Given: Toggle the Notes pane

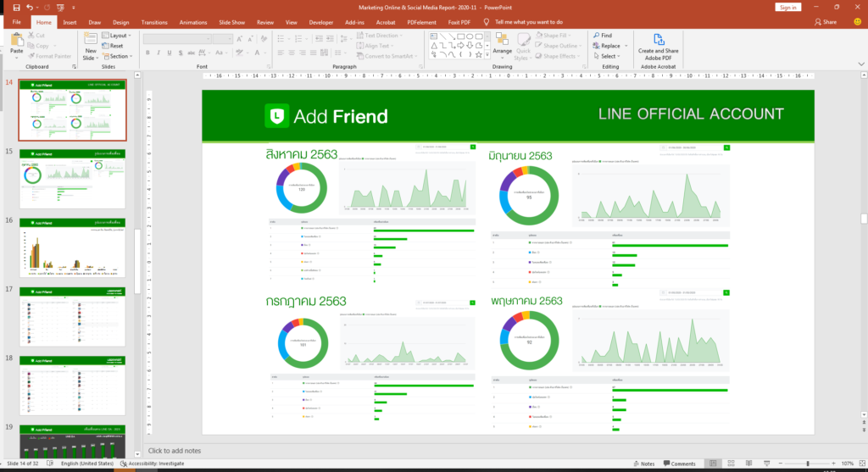Looking at the screenshot, I should pyautogui.click(x=644, y=464).
